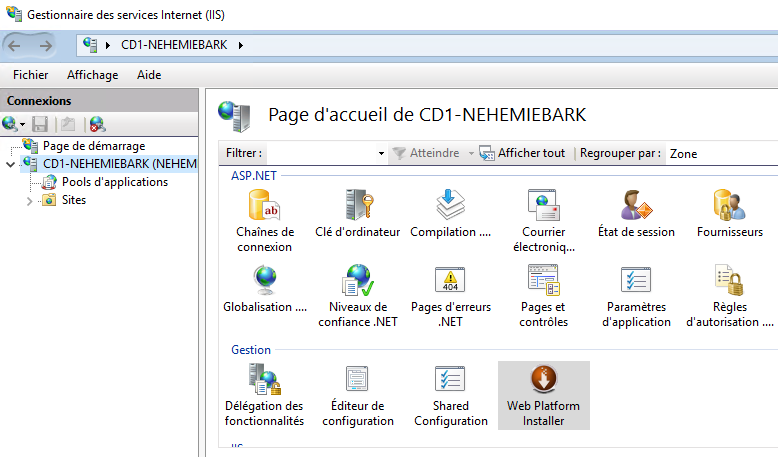
Task: Click the Connexions panel header
Action: pos(99,101)
